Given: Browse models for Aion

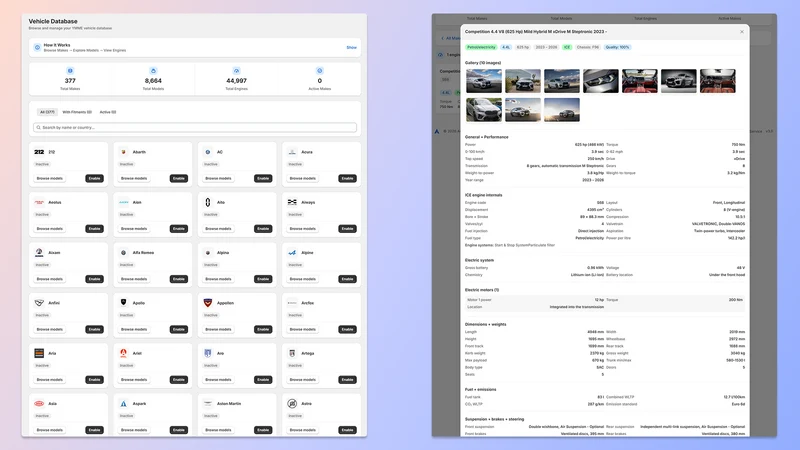Looking at the screenshot, I should (x=134, y=229).
